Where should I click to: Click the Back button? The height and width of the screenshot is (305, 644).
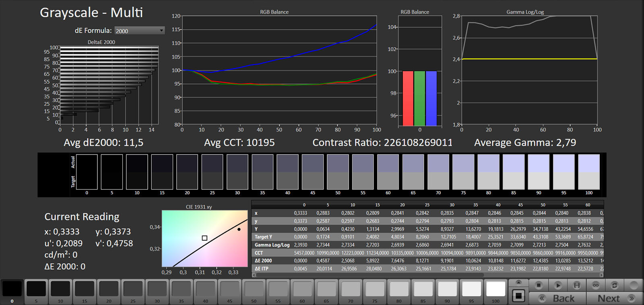[x=557, y=298]
